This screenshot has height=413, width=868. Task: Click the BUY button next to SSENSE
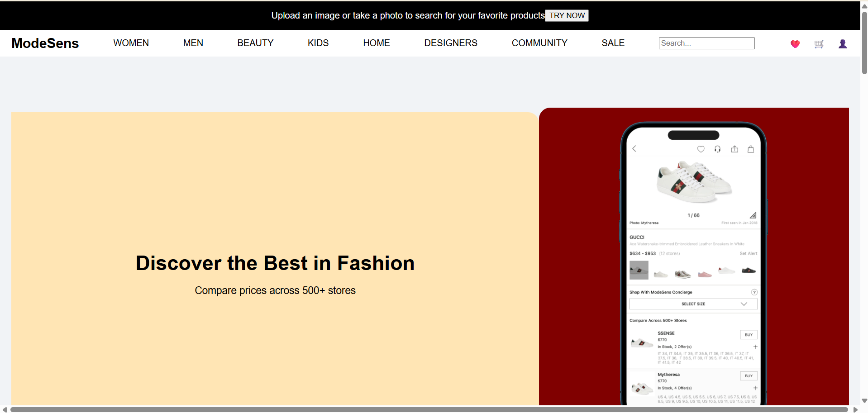(748, 334)
